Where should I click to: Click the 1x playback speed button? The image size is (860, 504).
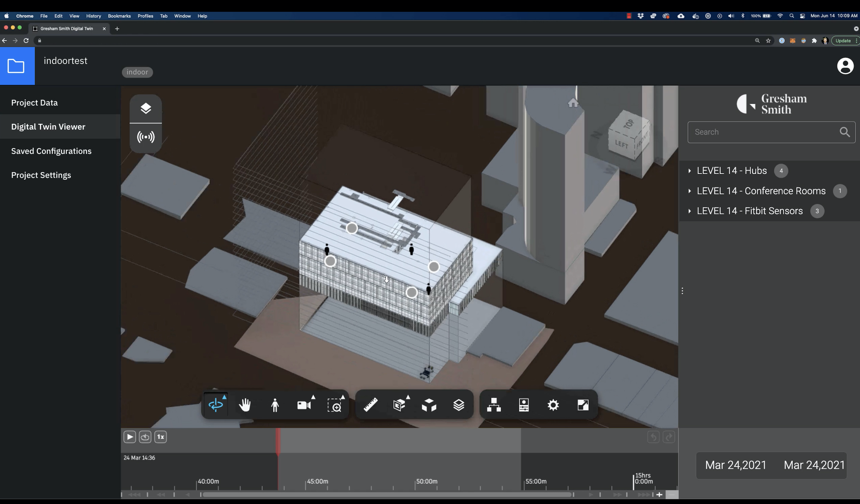pos(161,437)
